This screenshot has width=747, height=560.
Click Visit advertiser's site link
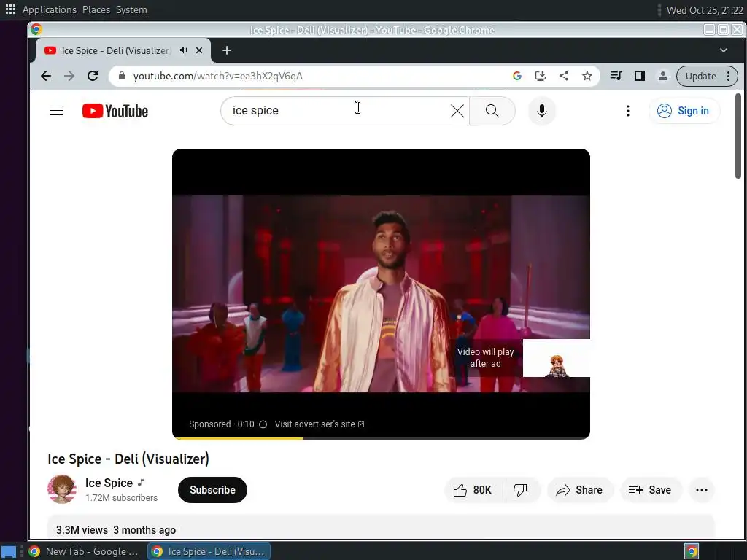coord(320,424)
